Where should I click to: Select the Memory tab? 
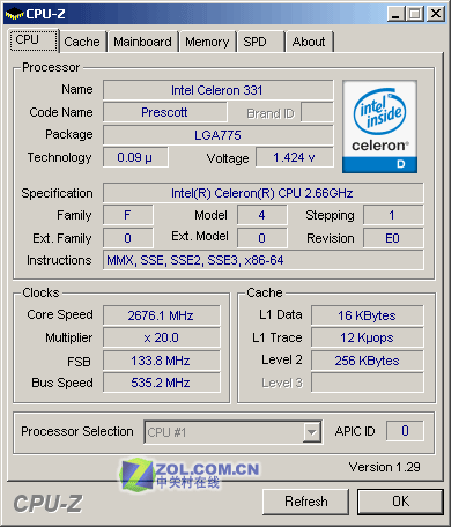pyautogui.click(x=207, y=42)
